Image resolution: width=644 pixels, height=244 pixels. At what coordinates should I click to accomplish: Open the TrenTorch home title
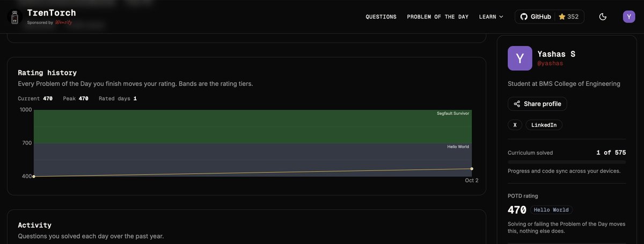tap(52, 12)
